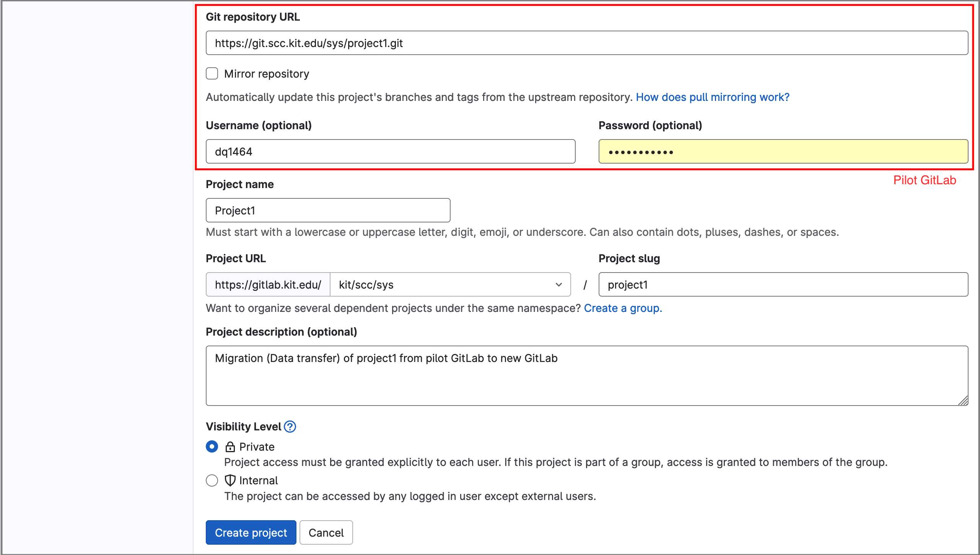Click the 'Project description (optional)' label

282,332
